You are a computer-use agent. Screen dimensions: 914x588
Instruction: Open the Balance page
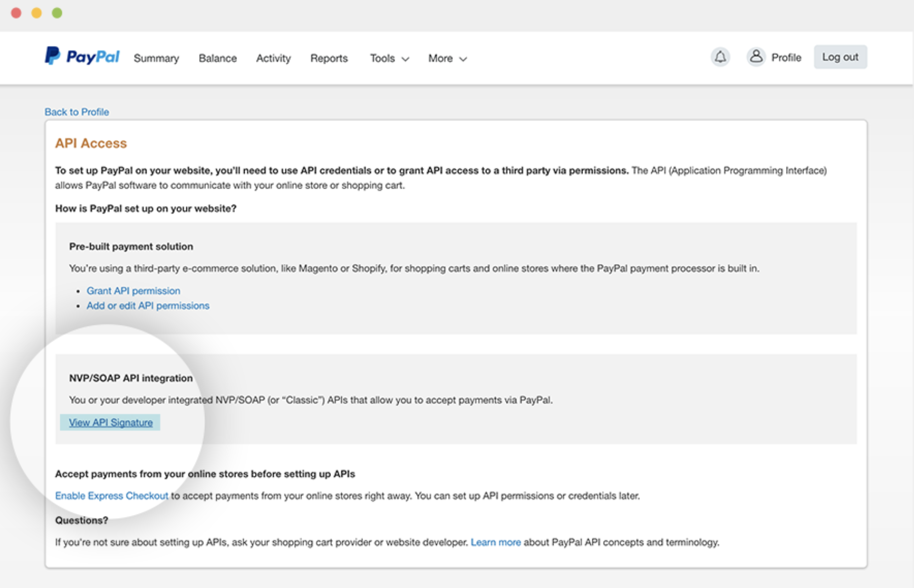coord(218,58)
